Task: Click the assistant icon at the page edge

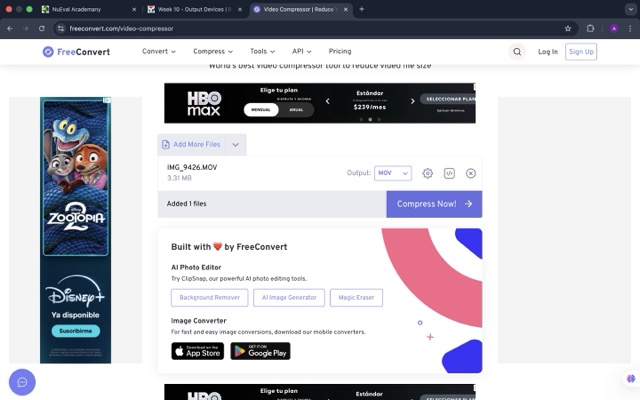Action: [631, 379]
